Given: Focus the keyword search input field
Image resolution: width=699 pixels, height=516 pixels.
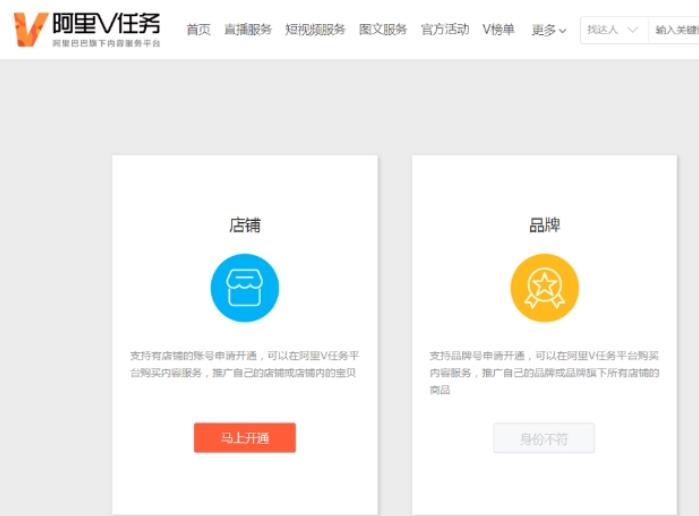Looking at the screenshot, I should coord(675,30).
